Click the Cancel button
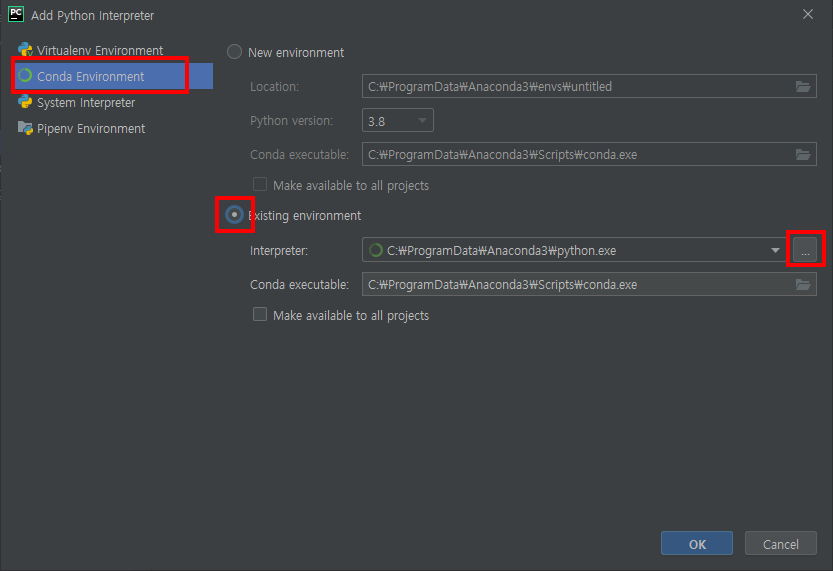 tap(780, 543)
